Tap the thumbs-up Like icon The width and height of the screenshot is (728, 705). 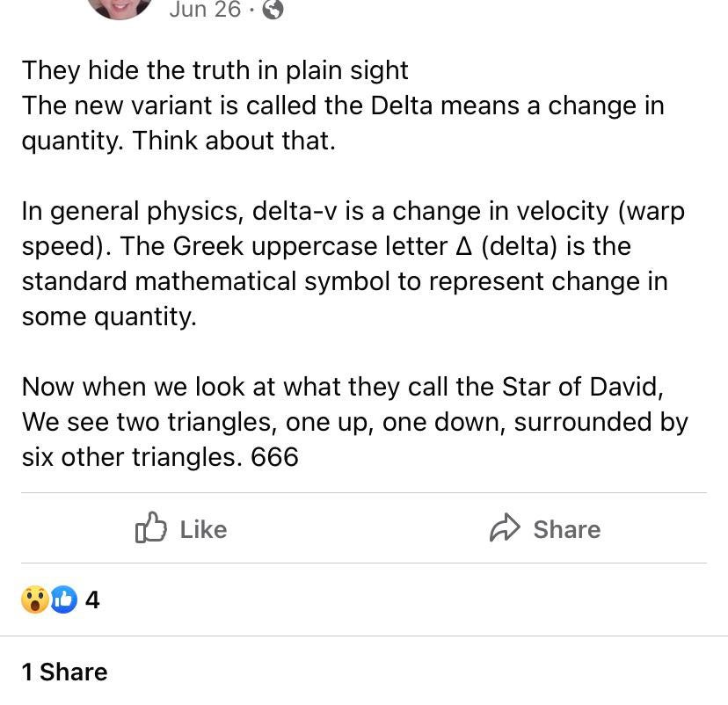[151, 528]
